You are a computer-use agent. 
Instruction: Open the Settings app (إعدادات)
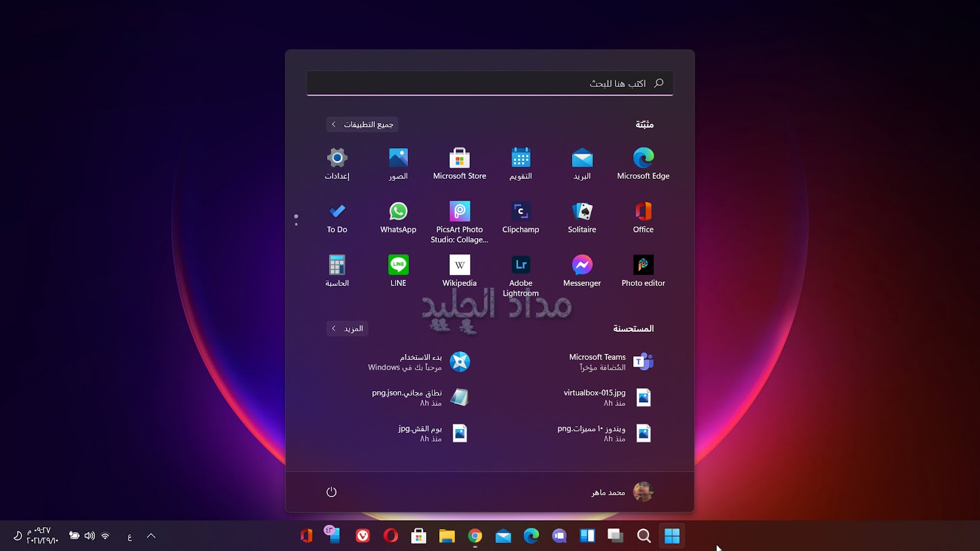pyautogui.click(x=337, y=163)
